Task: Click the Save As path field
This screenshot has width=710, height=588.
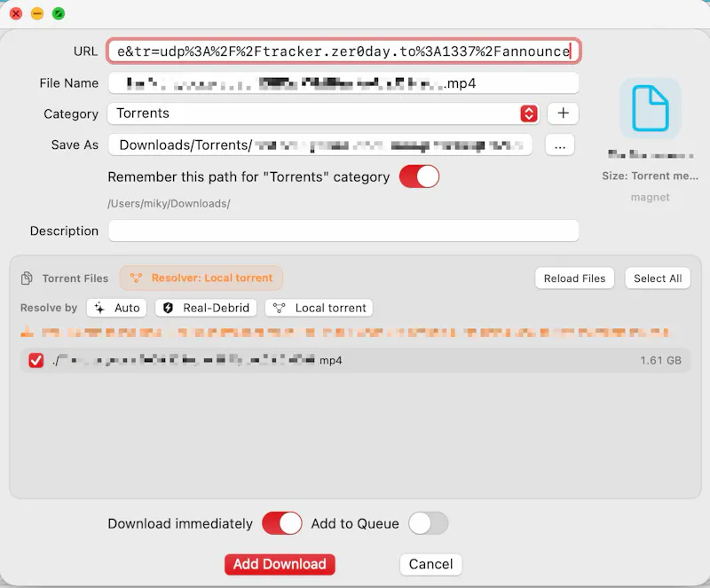Action: pos(320,145)
